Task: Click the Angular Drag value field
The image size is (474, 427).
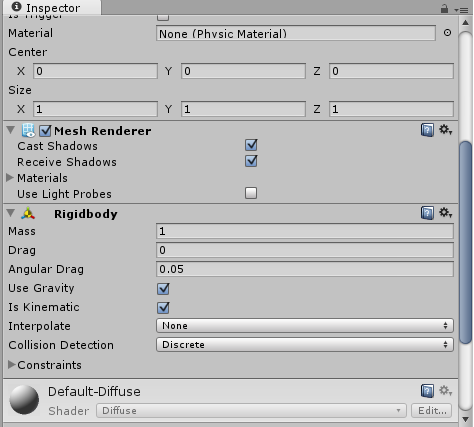Action: pyautogui.click(x=305, y=269)
